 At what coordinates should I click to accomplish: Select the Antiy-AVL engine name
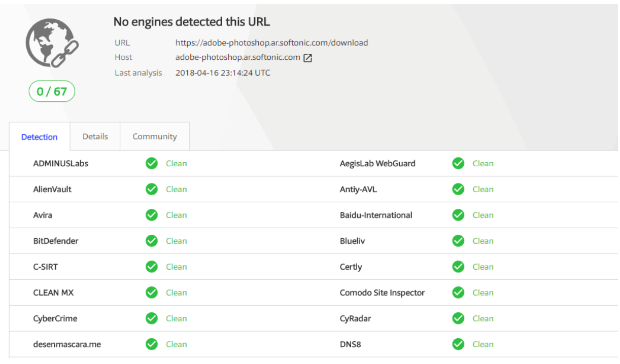point(358,189)
